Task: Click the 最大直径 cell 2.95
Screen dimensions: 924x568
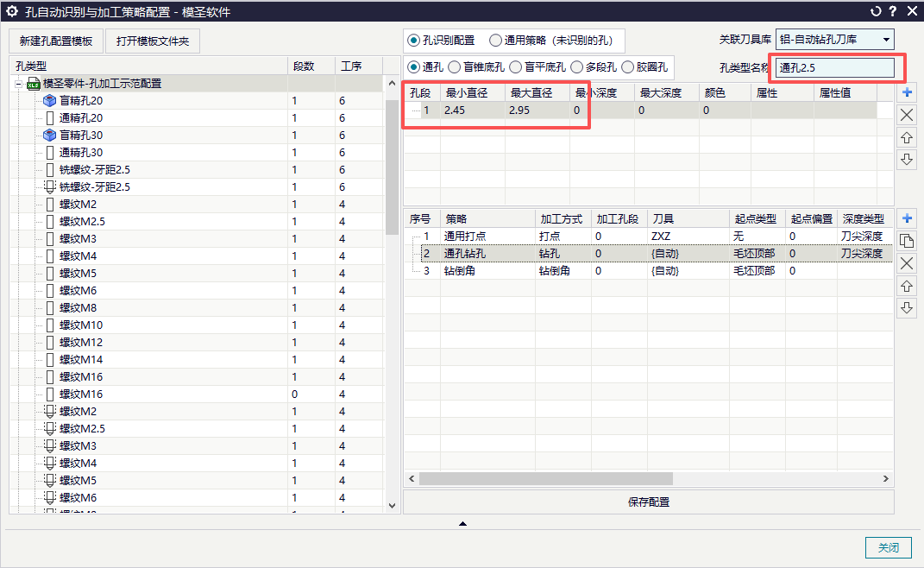Action: pos(537,110)
